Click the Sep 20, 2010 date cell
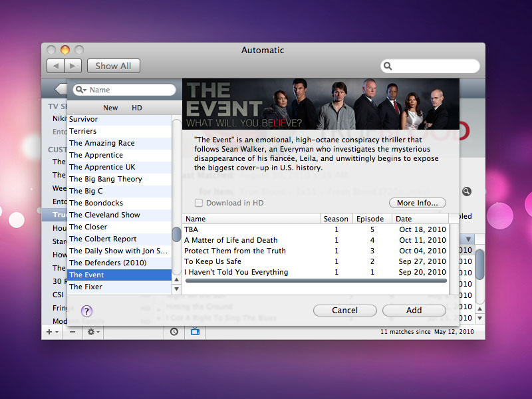The width and height of the screenshot is (532, 399). pos(422,272)
